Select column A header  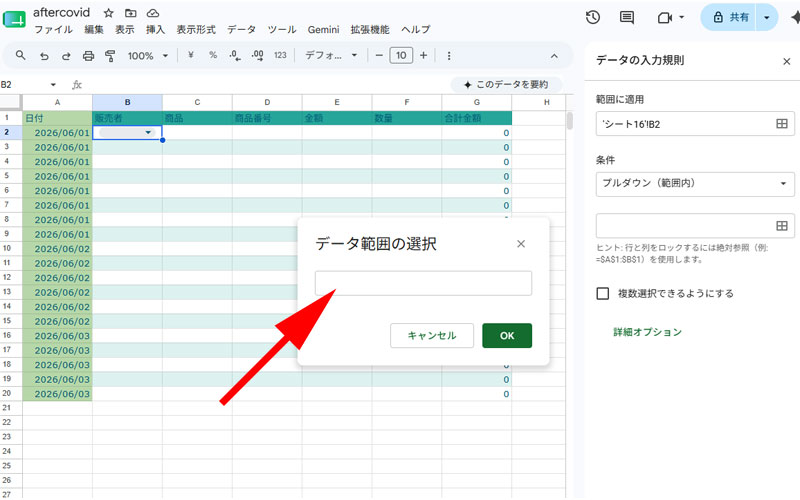[x=58, y=102]
